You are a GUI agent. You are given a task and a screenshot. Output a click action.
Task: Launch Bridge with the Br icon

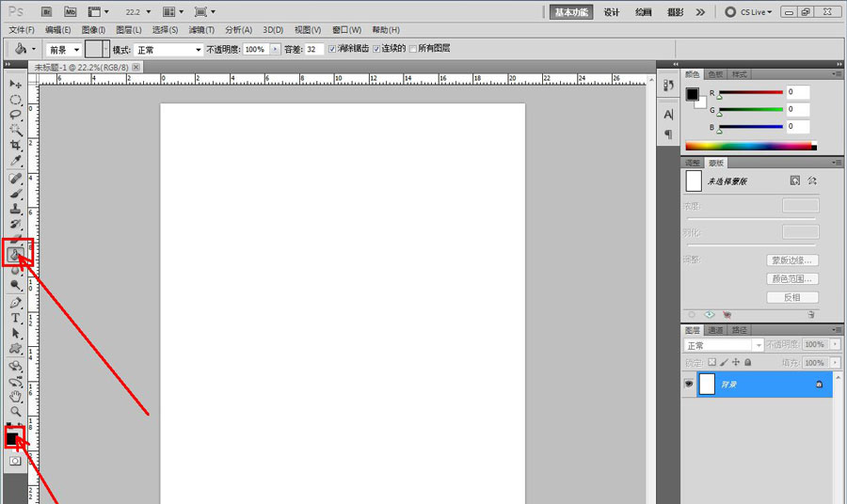[x=46, y=12]
